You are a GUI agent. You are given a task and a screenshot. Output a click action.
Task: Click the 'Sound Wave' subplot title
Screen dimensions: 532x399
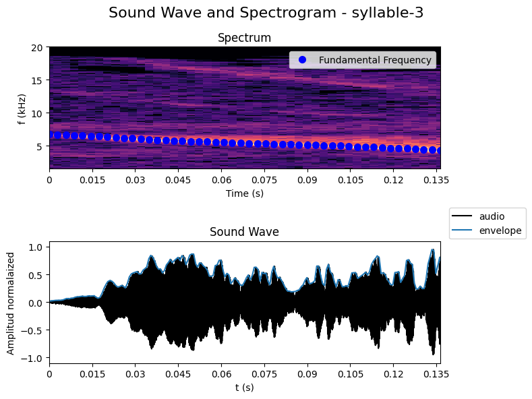pos(244,232)
